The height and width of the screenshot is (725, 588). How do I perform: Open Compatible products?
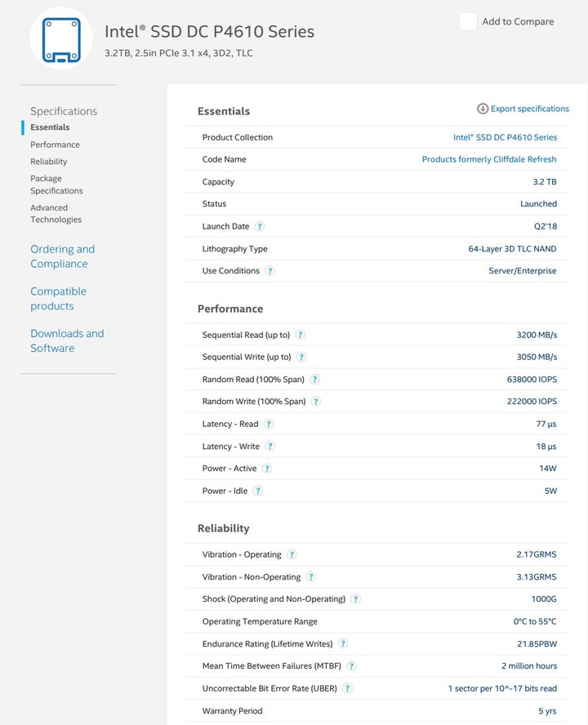(x=58, y=299)
